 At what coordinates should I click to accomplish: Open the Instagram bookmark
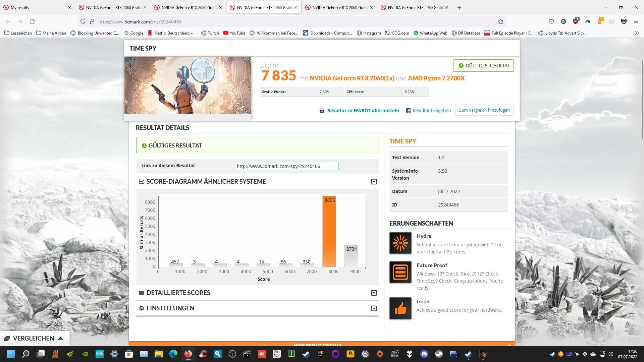pyautogui.click(x=369, y=33)
